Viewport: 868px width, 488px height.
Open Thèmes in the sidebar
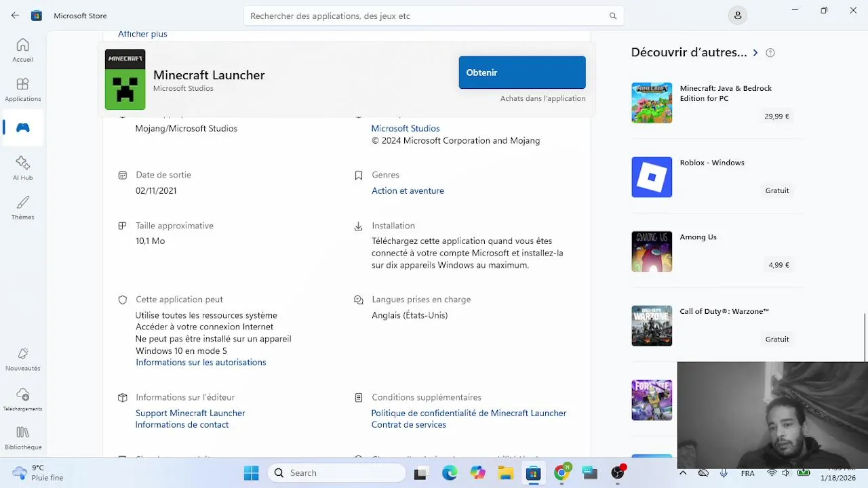[x=23, y=207]
